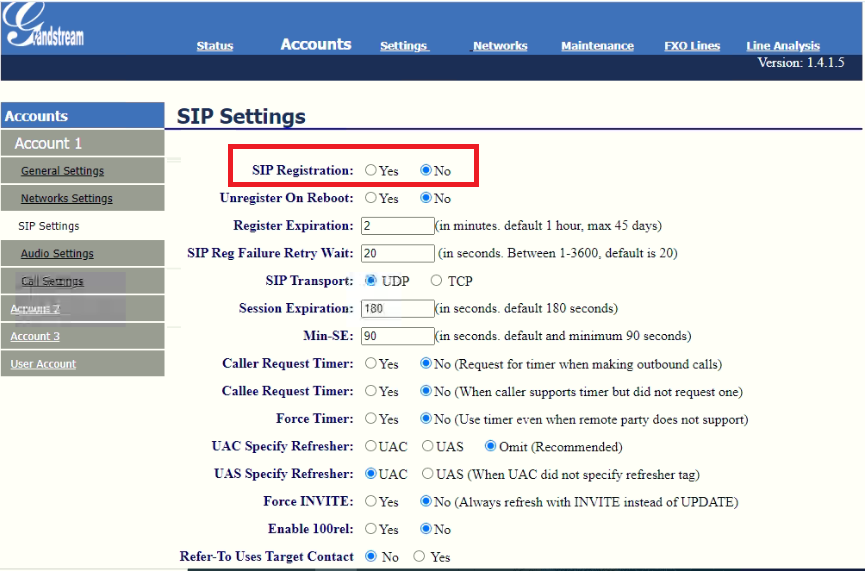
Task: Click the Grandstream logo
Action: [43, 25]
